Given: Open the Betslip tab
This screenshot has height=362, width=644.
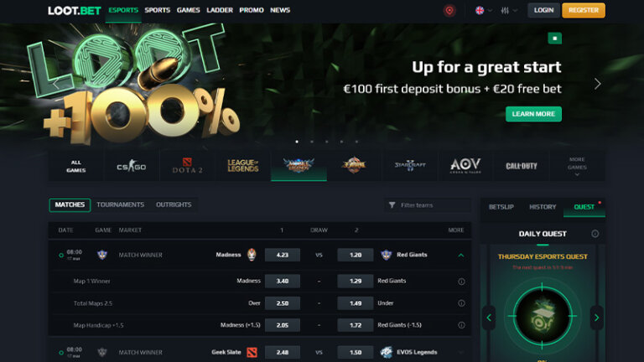Looking at the screenshot, I should [501, 207].
